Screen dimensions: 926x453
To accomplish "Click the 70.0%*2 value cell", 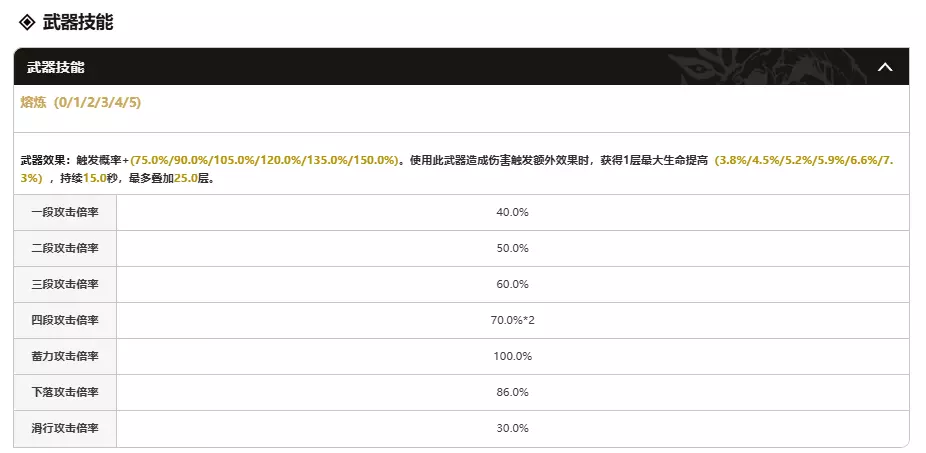I will click(512, 321).
